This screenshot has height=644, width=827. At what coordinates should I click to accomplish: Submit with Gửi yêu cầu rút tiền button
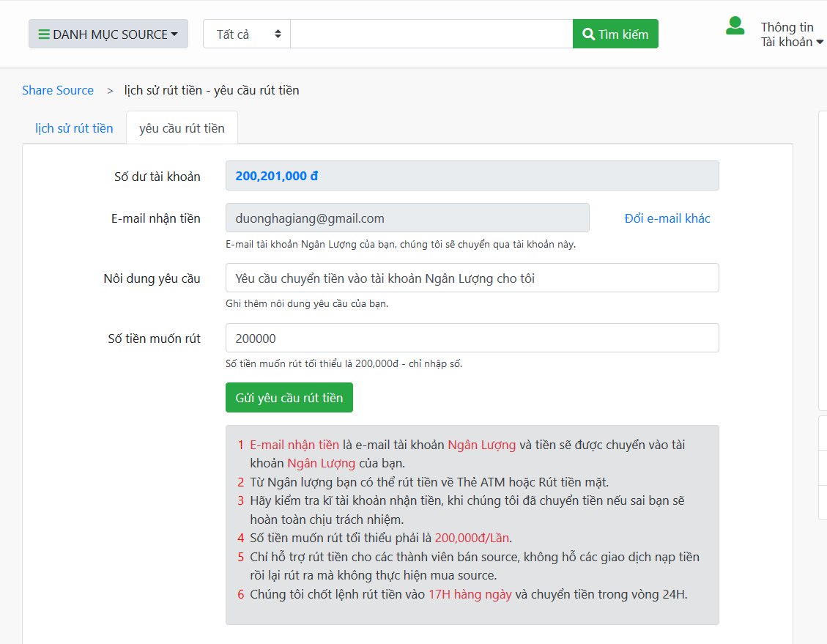[x=289, y=398]
